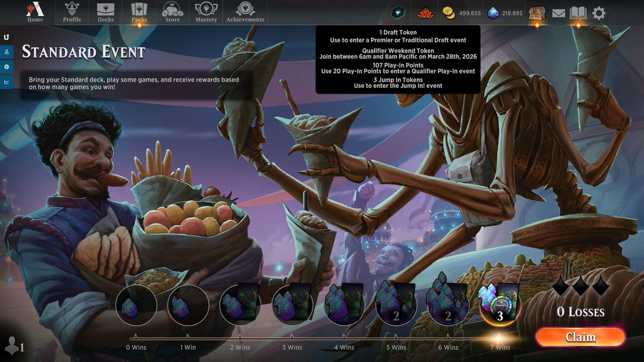644x362 pixels.
Task: Open the settings gear
Action: pyautogui.click(x=599, y=13)
